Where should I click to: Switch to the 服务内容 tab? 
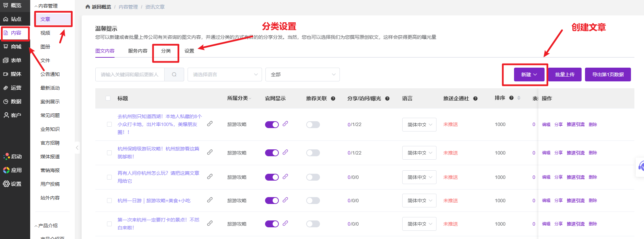(138, 51)
